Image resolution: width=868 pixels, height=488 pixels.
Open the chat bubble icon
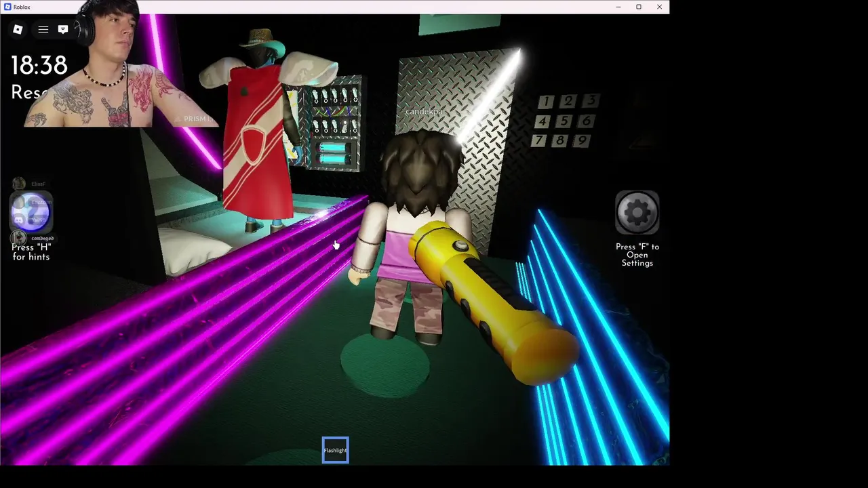[x=63, y=29]
